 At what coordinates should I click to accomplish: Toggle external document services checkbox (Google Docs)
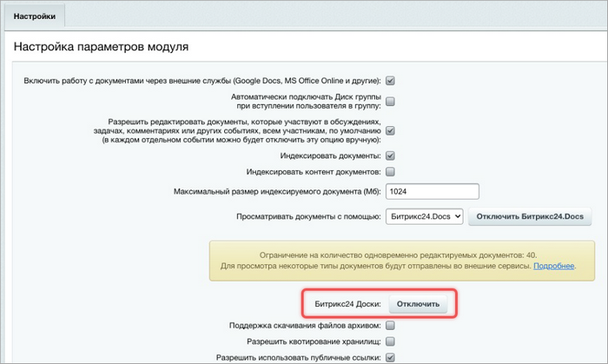coord(390,81)
